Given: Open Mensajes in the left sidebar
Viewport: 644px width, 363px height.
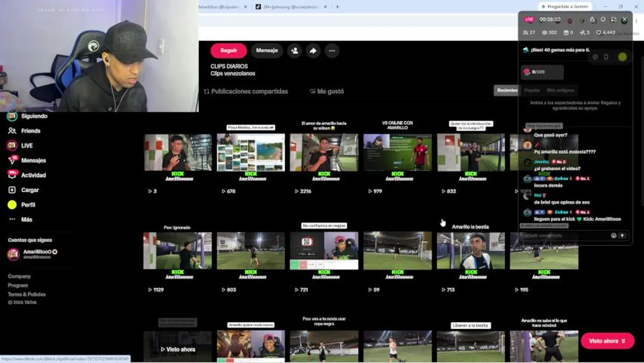Looking at the screenshot, I should coord(27,160).
